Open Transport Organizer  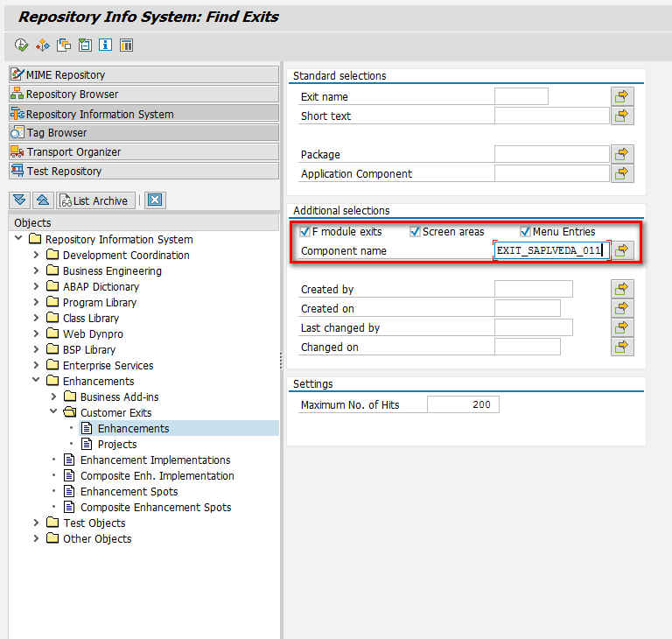144,151
